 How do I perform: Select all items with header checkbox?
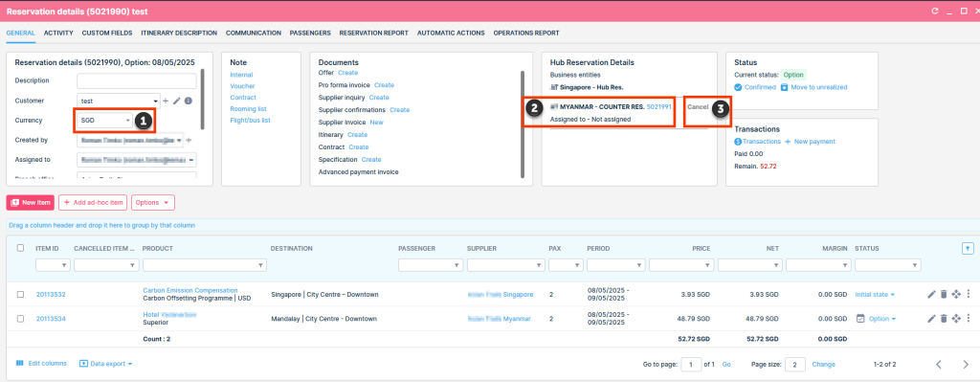(21, 248)
